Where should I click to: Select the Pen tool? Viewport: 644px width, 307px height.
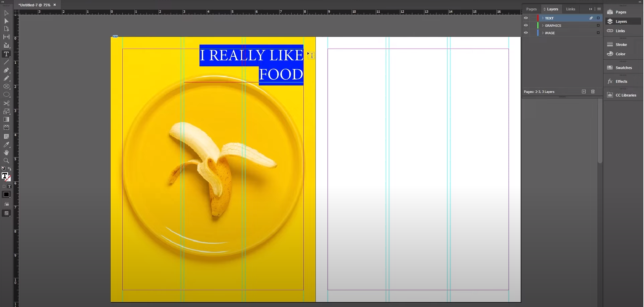6,70
